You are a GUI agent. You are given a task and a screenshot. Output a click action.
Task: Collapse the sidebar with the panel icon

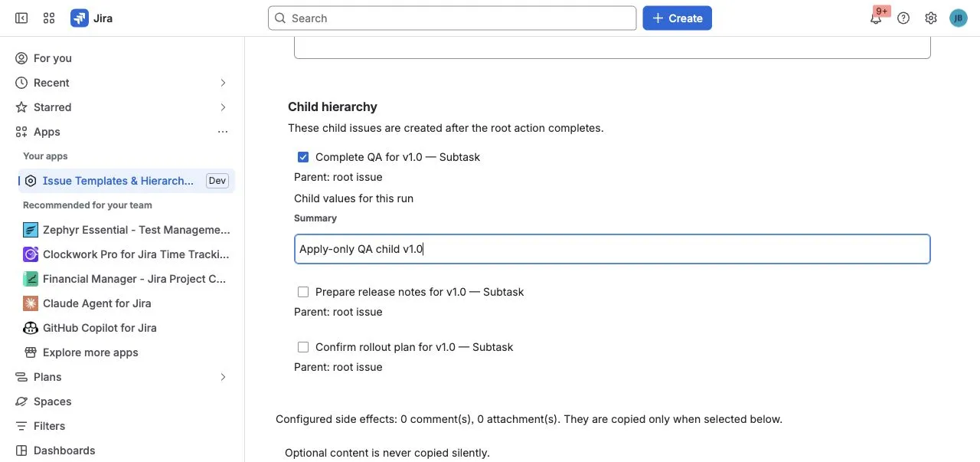21,18
